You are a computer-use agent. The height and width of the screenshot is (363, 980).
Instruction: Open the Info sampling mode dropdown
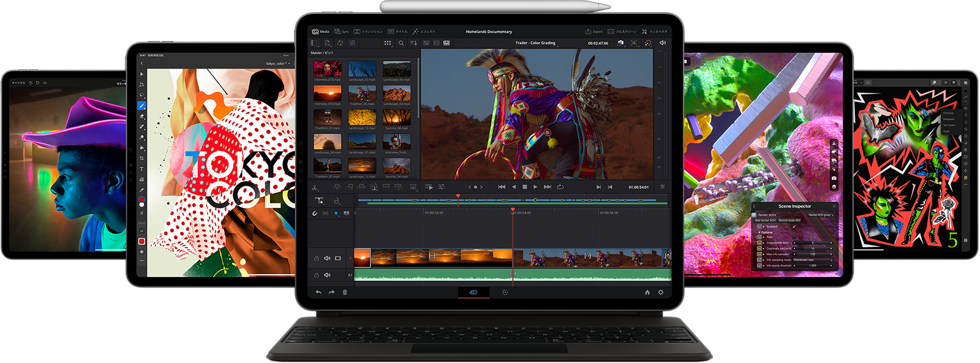(813, 260)
